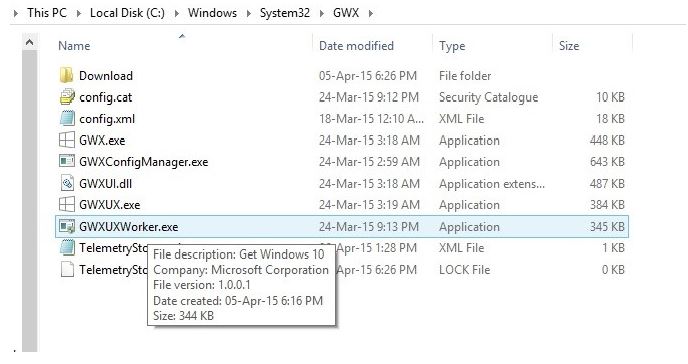Click the GWXUXWorker.exe application icon
688x364 pixels.
tap(67, 226)
